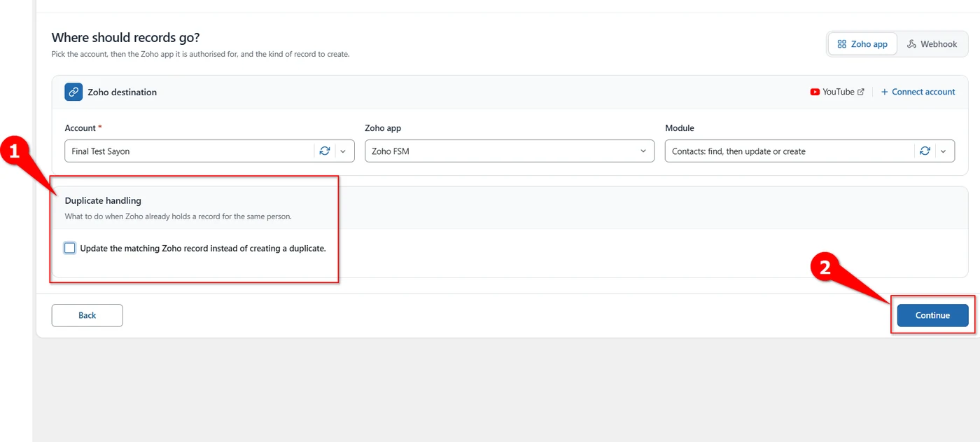Click the 'What to do when Zoho already holds' description
Screen dimensions: 980x442
(x=178, y=216)
